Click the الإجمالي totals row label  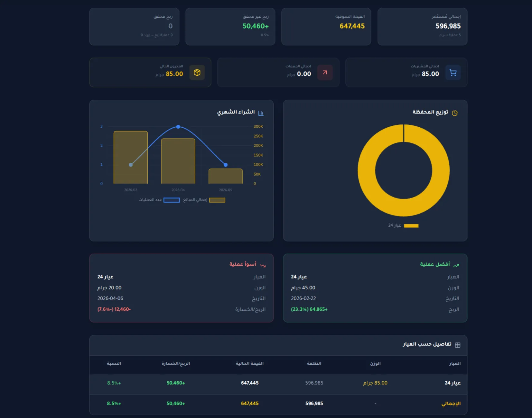pyautogui.click(x=451, y=404)
